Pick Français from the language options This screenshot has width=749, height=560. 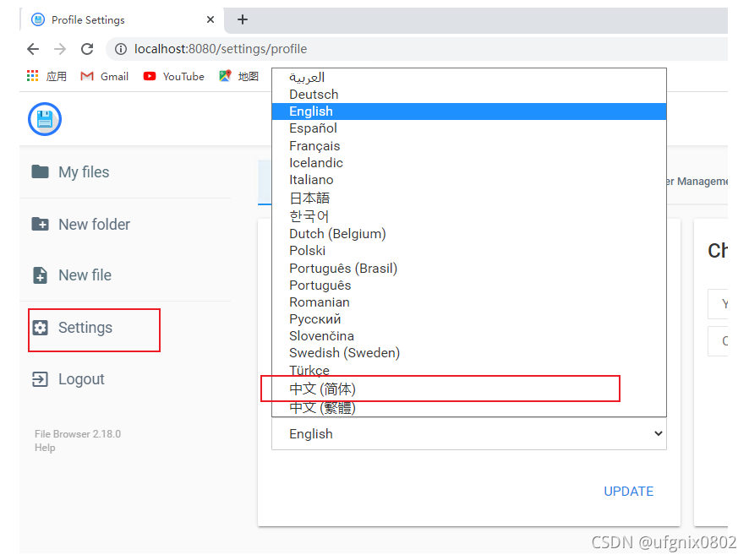pos(314,146)
